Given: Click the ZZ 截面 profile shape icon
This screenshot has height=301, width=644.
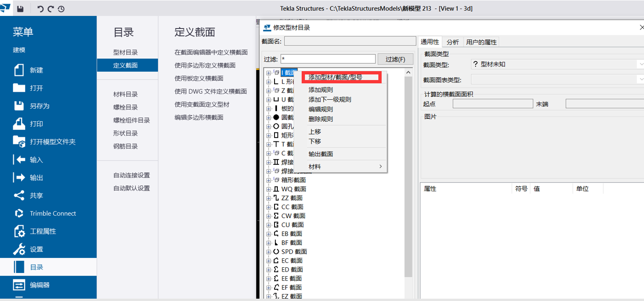Looking at the screenshot, I should click(x=276, y=198).
